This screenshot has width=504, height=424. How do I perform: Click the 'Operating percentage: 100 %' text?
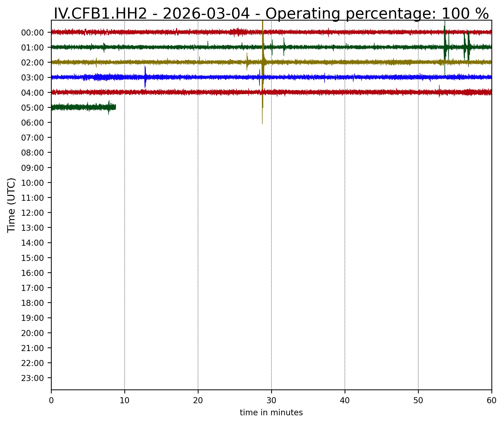coord(377,14)
